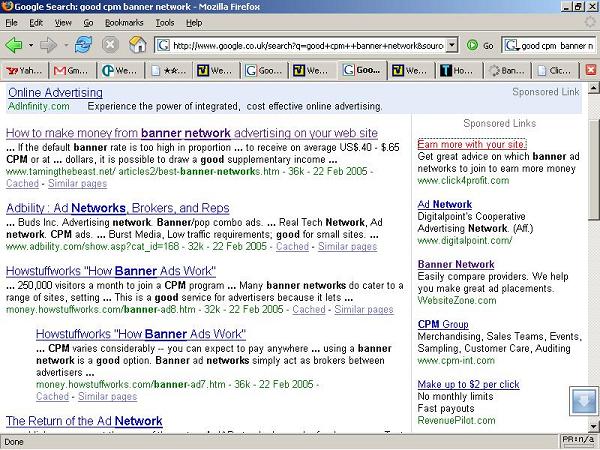Open the File menu
Image resolution: width=600 pixels, height=450 pixels.
[x=11, y=23]
